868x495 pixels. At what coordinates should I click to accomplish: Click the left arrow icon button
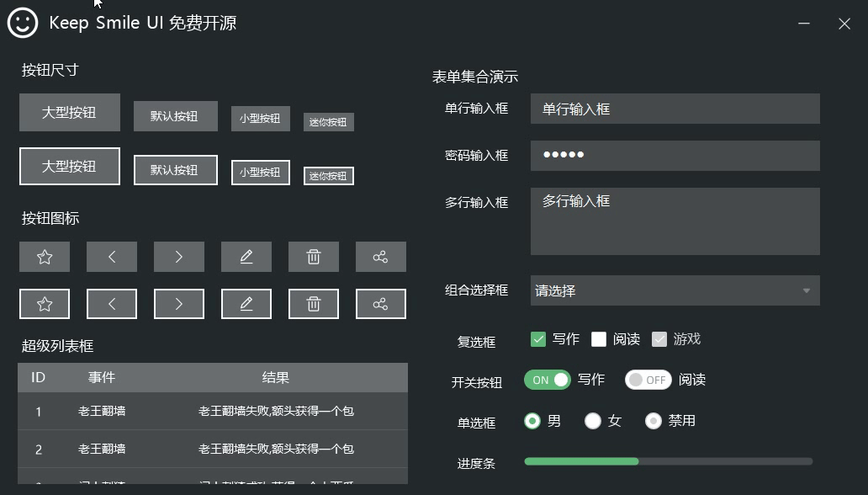[x=111, y=256]
